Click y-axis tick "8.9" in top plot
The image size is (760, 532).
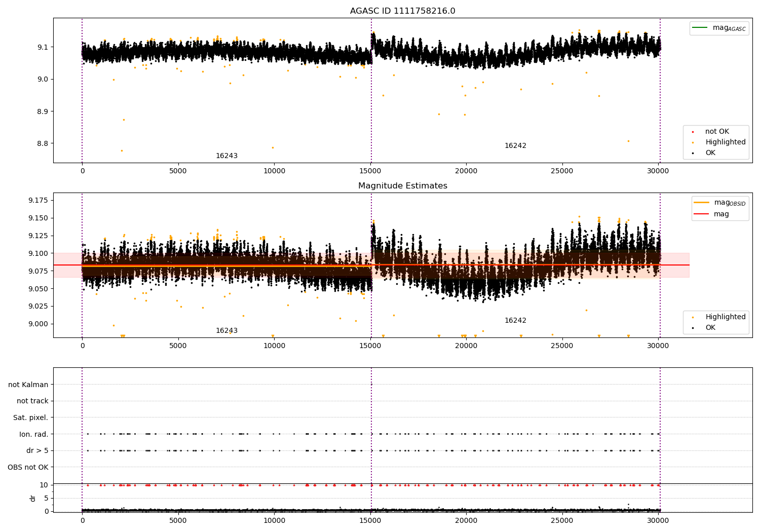point(44,111)
